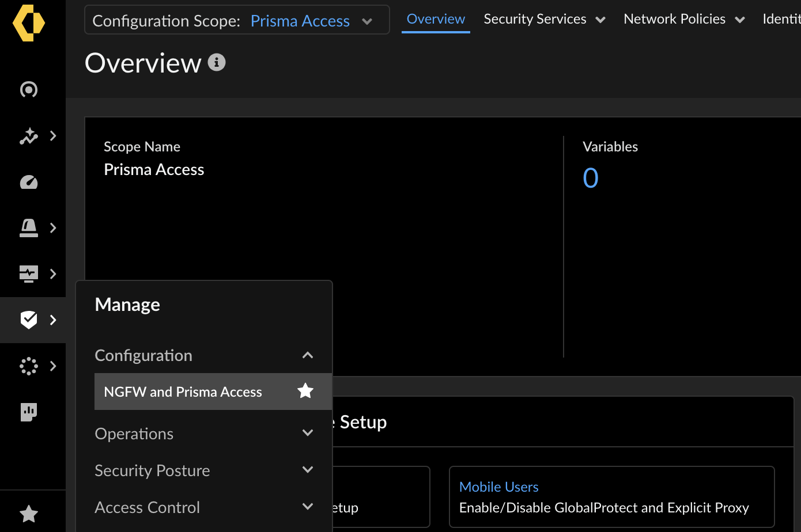Open the workflows dotted-circle icon
This screenshot has width=801, height=532.
(29, 366)
